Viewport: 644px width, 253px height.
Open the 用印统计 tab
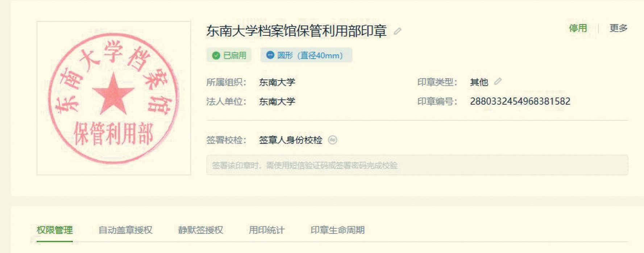point(267,230)
